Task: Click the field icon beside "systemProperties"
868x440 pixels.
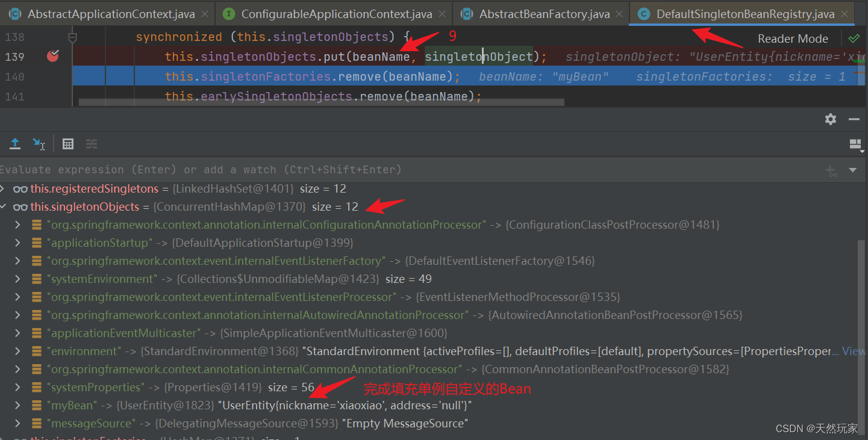Action: click(x=37, y=387)
